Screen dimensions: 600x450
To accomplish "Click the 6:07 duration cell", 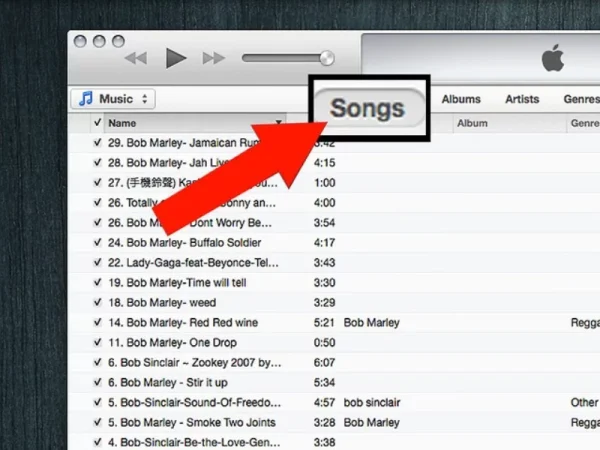I will 324,362.
